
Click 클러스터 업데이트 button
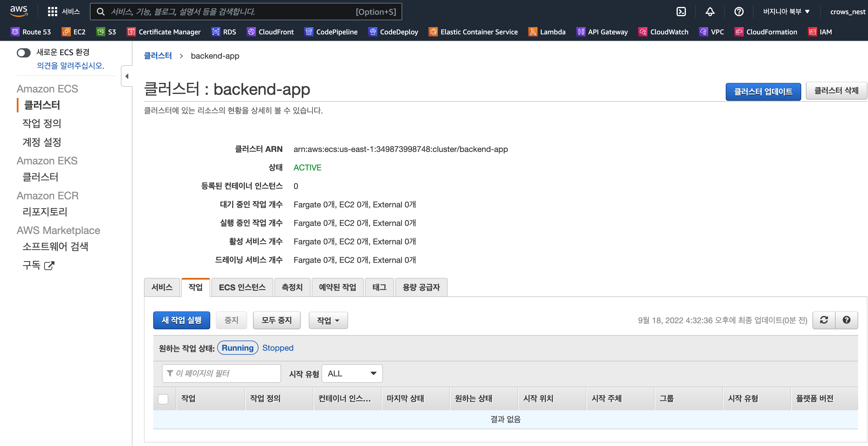point(763,92)
